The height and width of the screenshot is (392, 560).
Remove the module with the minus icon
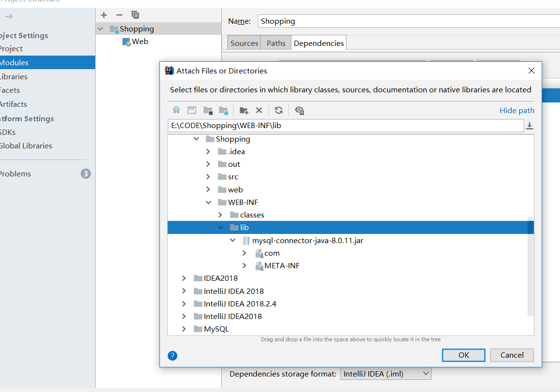coord(119,15)
